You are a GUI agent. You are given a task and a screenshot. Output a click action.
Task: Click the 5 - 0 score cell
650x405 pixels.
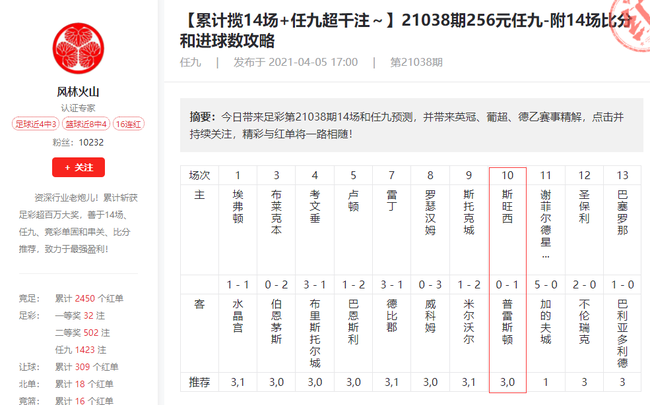point(546,285)
